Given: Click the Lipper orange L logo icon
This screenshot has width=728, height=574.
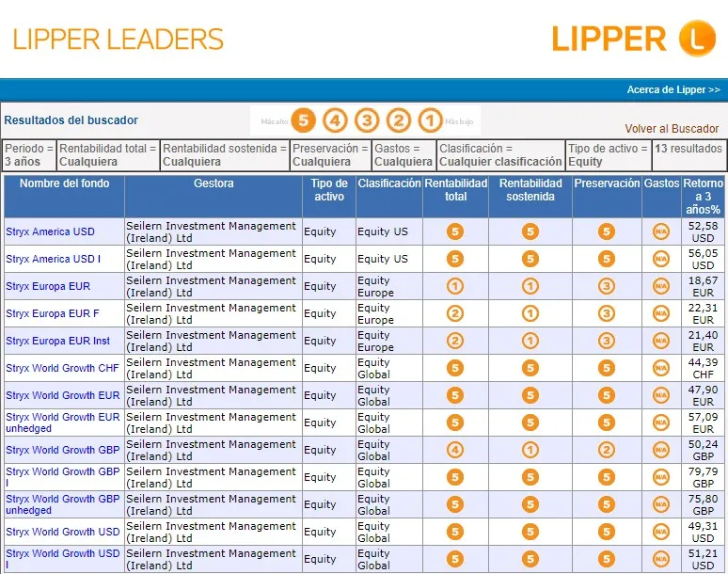Looking at the screenshot, I should coord(697,39).
